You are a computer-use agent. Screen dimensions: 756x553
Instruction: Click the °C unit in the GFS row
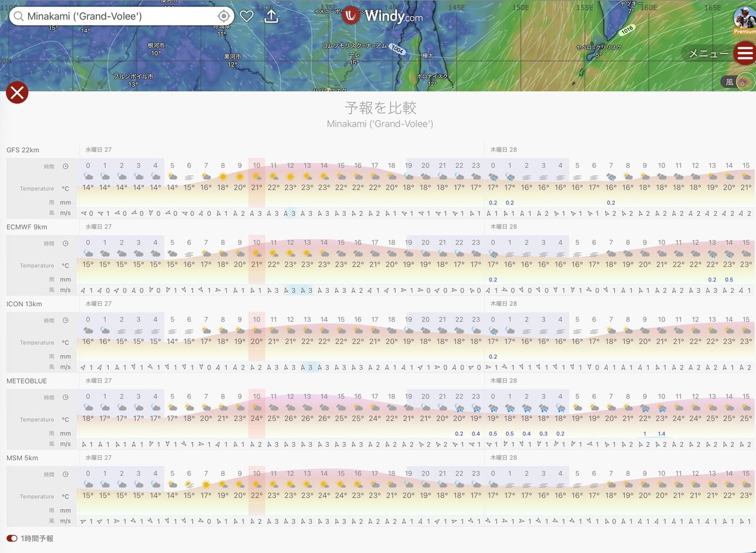[66, 189]
